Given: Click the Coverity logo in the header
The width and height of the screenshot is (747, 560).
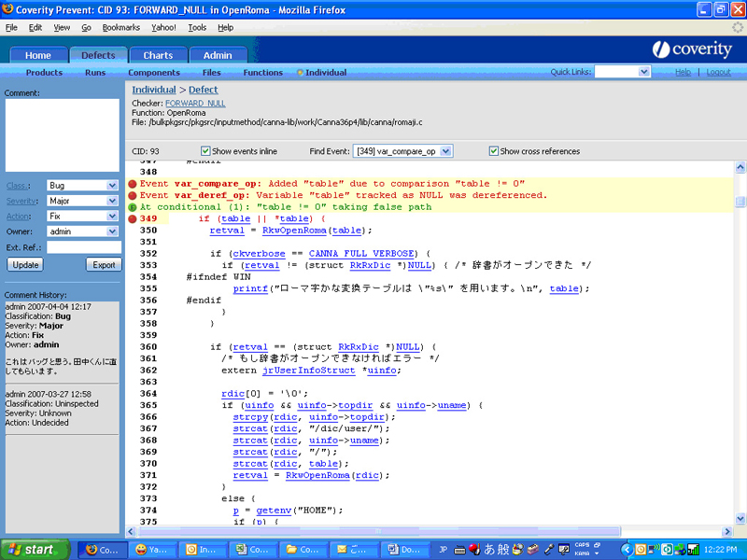Looking at the screenshot, I should click(692, 49).
